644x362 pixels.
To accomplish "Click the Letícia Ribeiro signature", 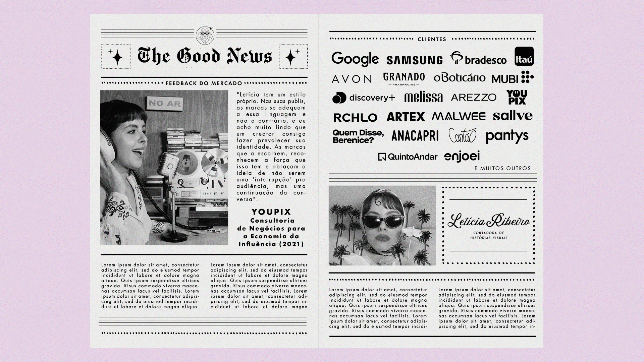I will (x=488, y=222).
